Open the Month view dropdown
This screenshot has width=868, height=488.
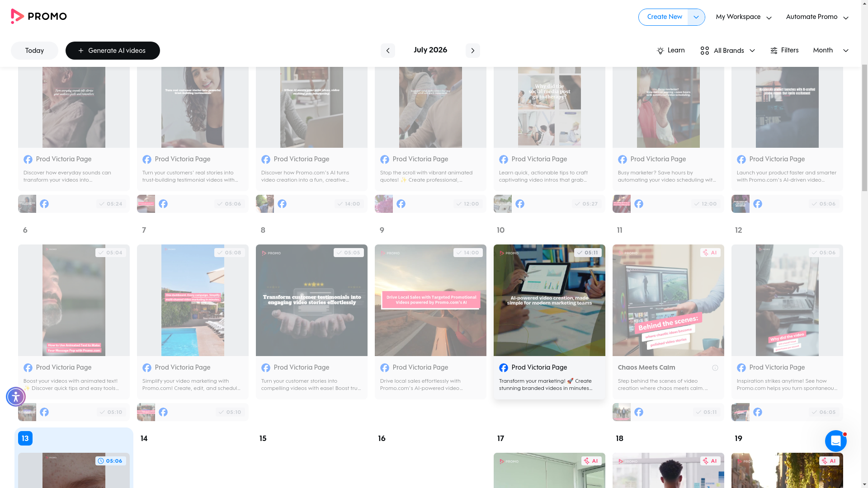831,51
